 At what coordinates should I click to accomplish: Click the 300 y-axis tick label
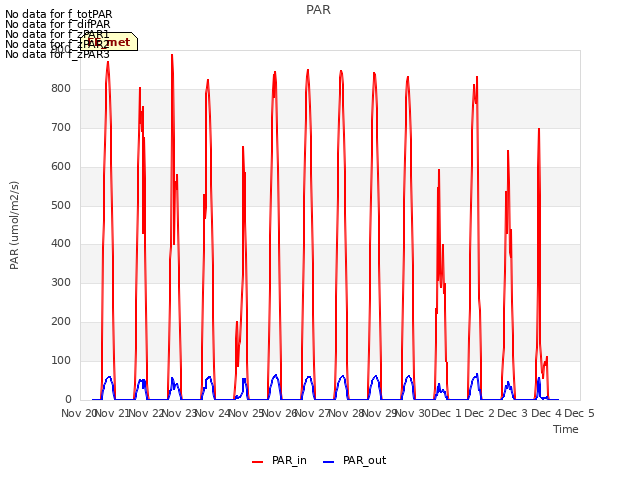[61, 282]
